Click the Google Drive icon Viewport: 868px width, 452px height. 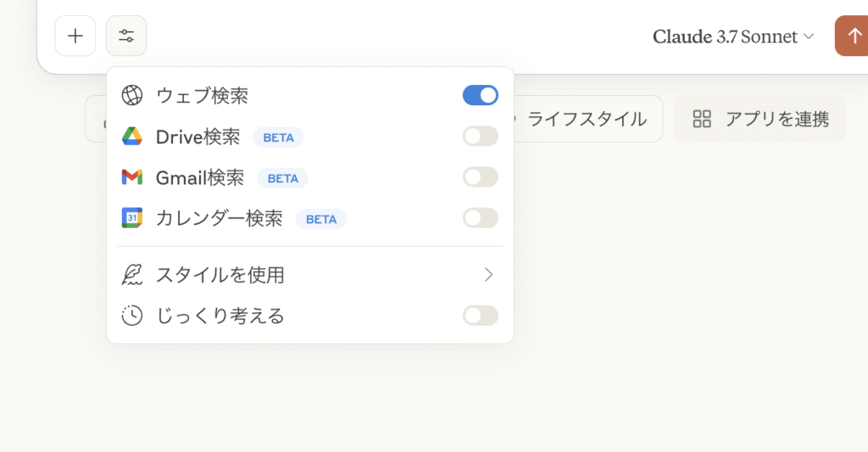[x=131, y=137]
